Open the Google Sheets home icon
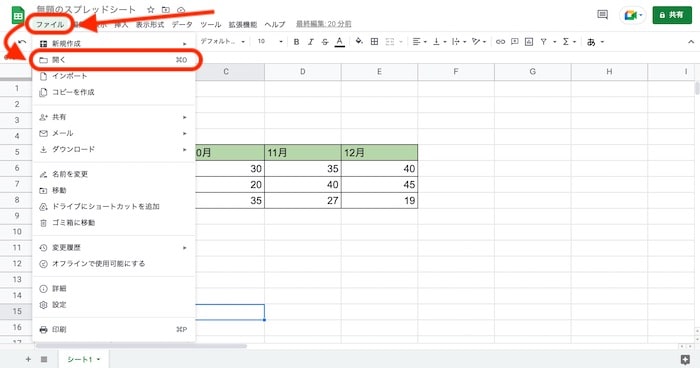Image resolution: width=700 pixels, height=368 pixels. tap(18, 16)
